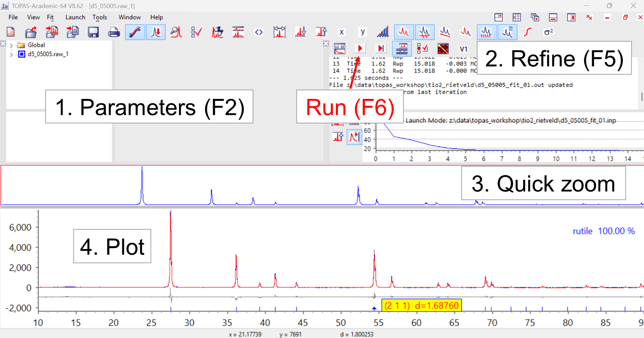The image size is (644, 338).
Task: Click the new file icon
Action: [11, 32]
